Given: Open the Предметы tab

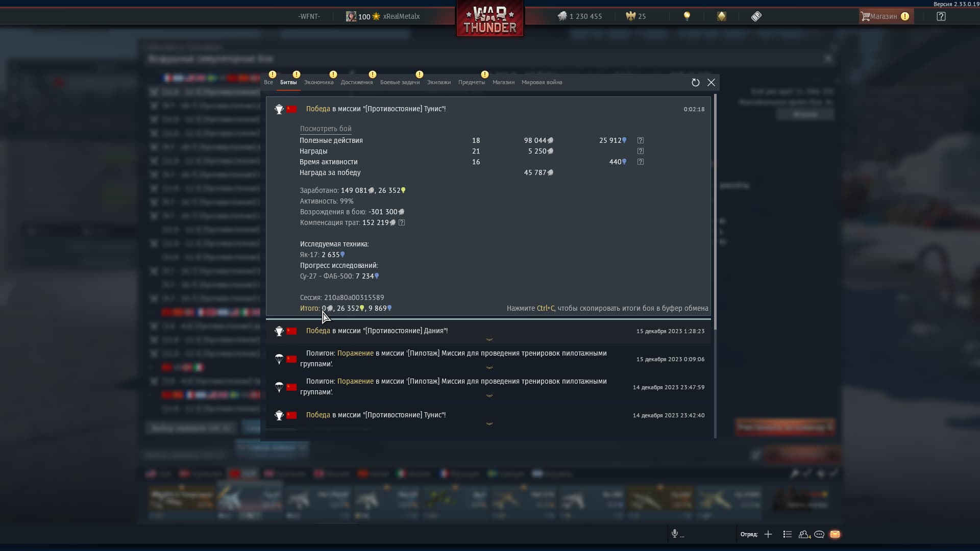Looking at the screenshot, I should coord(472,82).
